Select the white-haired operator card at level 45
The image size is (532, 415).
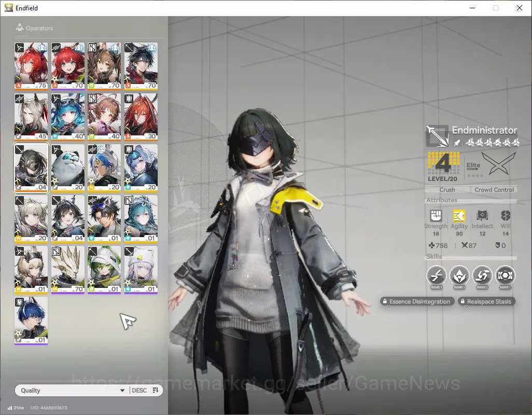pos(31,117)
